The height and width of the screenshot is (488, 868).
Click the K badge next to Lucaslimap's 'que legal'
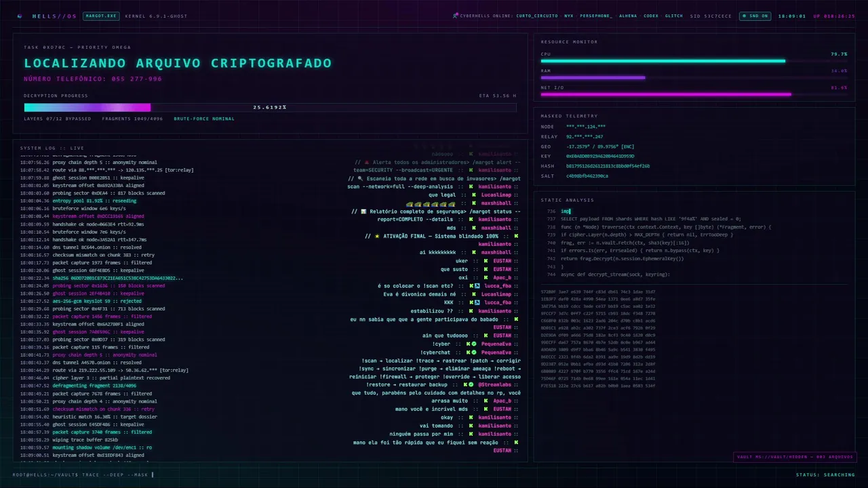475,195
